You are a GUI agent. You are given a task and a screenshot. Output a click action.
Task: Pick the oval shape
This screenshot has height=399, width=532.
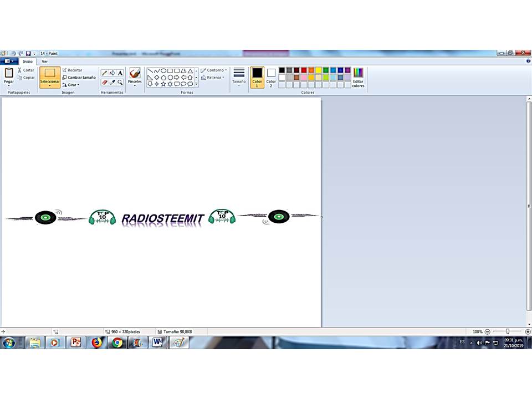[163, 71]
